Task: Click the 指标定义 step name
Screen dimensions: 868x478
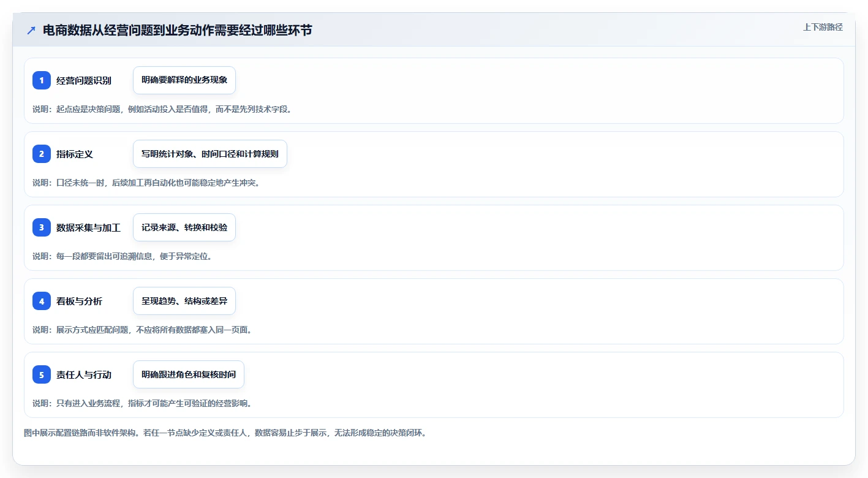Action: [75, 154]
